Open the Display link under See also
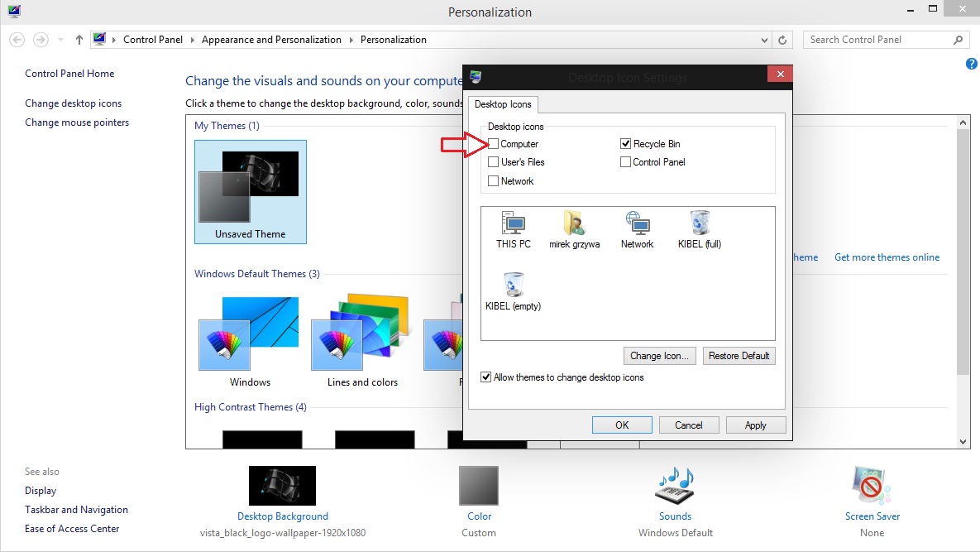This screenshot has height=552, width=980. (41, 491)
